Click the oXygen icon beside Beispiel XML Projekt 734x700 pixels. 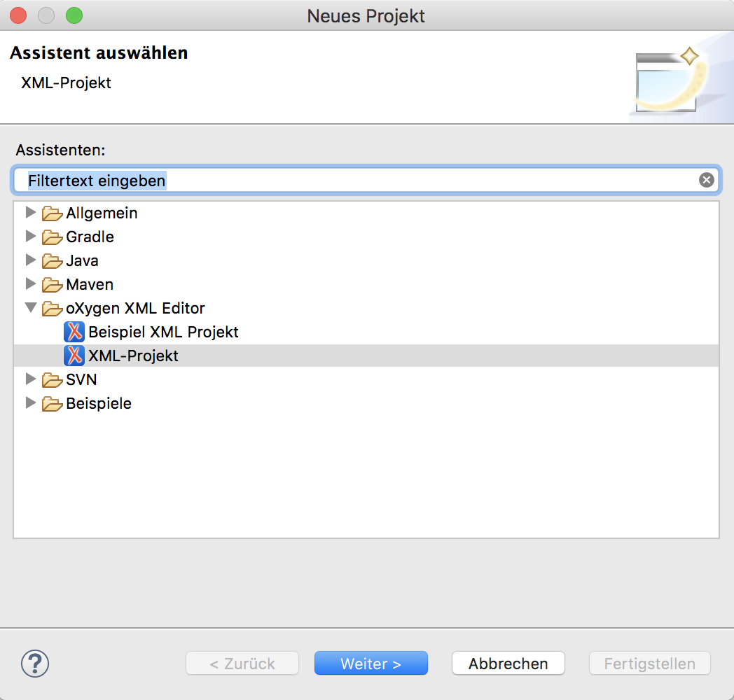tap(74, 332)
